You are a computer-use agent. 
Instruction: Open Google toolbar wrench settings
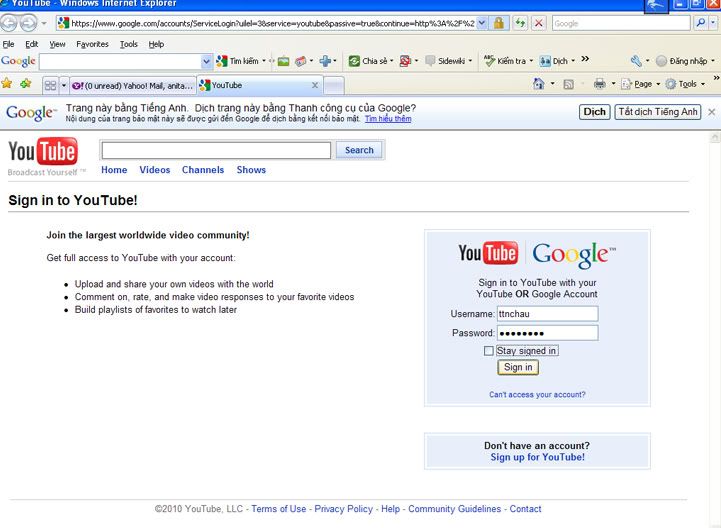tap(636, 61)
